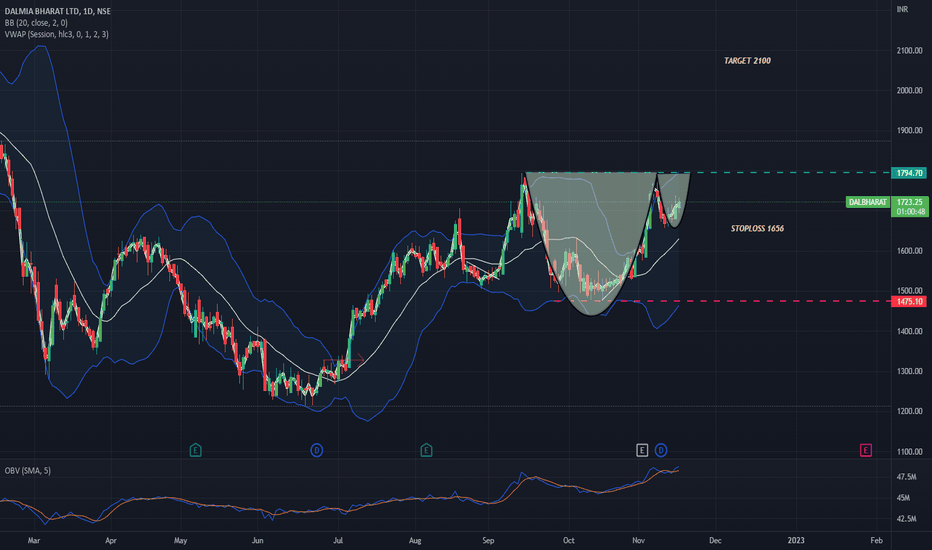Click the 42.5M value on OBV axis
This screenshot has height=550, width=932.
click(906, 518)
